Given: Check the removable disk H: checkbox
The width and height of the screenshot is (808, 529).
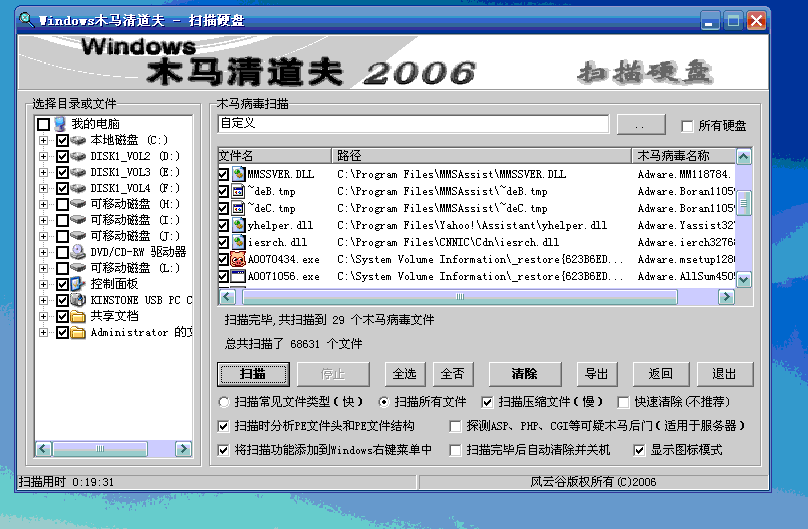Looking at the screenshot, I should (x=62, y=204).
